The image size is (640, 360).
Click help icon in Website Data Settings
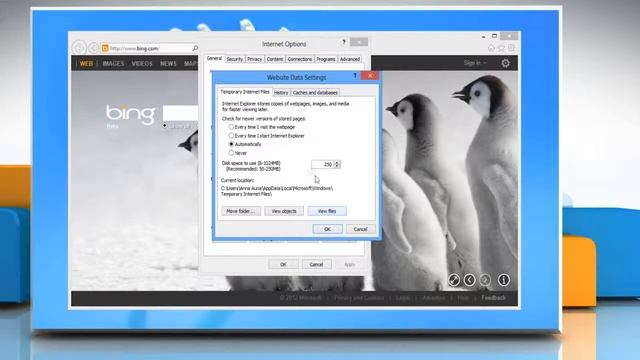click(355, 76)
